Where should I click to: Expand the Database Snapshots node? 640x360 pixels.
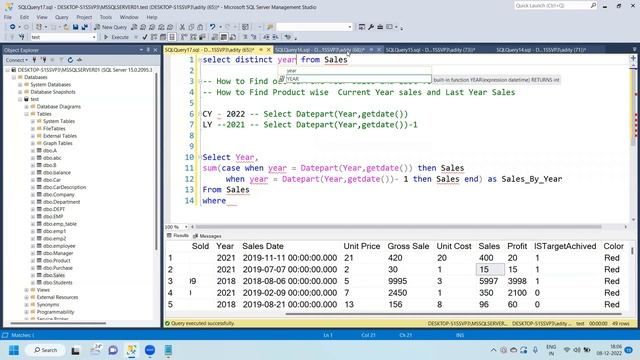(x=20, y=92)
